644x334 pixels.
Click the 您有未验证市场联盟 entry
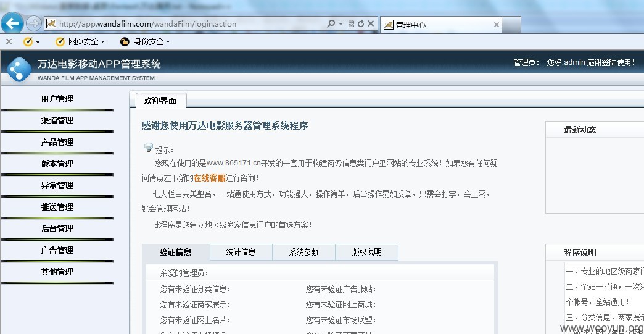pos(341,320)
